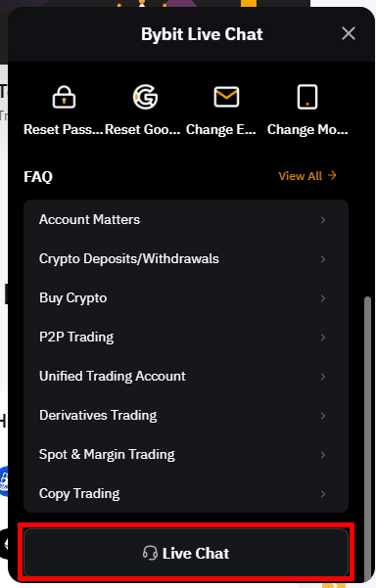Click the Reset Google Authenticator icon

pyautogui.click(x=145, y=97)
